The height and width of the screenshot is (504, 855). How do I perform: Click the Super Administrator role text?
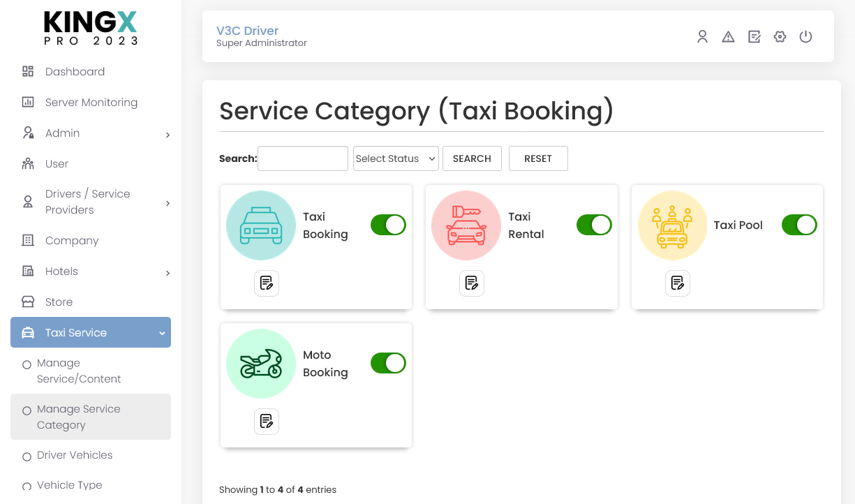tap(262, 43)
